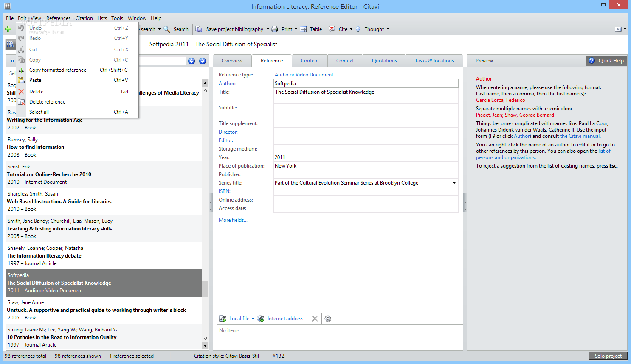631x364 pixels.
Task: Click the red X Delete icon in Edit menu
Action: pos(21,92)
